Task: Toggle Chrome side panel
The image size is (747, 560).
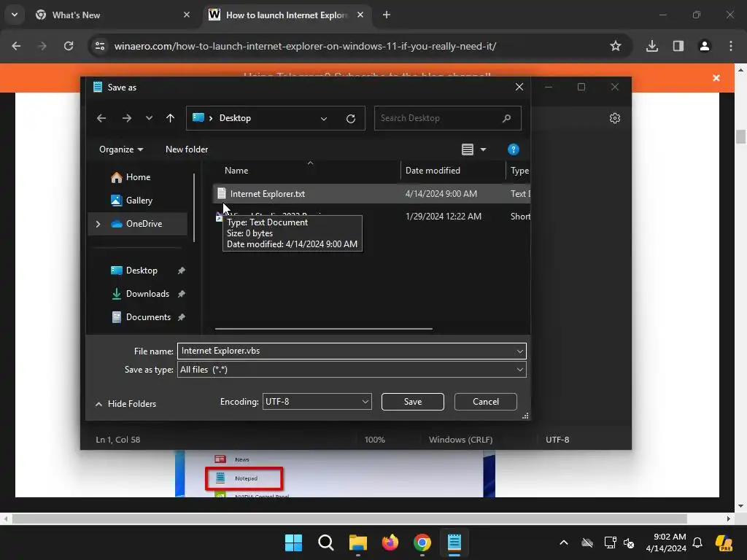Action: [678, 46]
